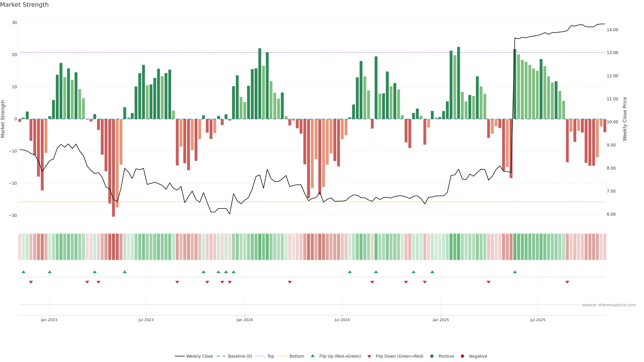Screen dimensions: 644x362
Task: Click the −30 left axis tick label
Action: pyautogui.click(x=13, y=215)
